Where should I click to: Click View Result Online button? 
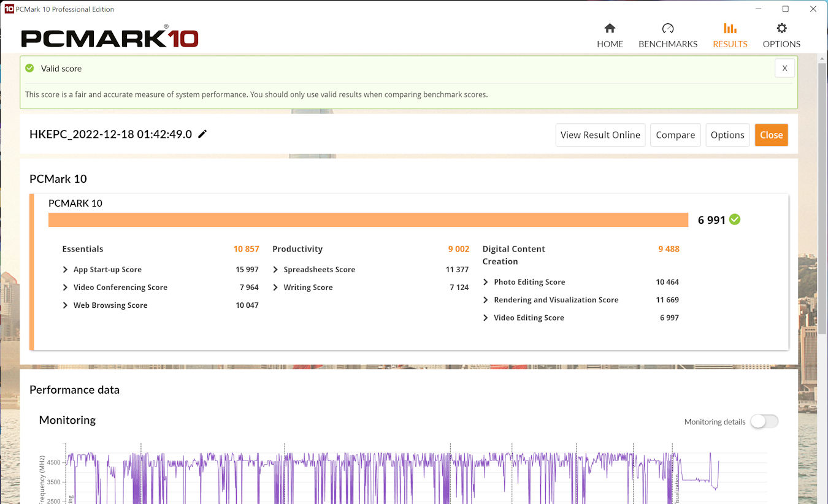coord(600,135)
